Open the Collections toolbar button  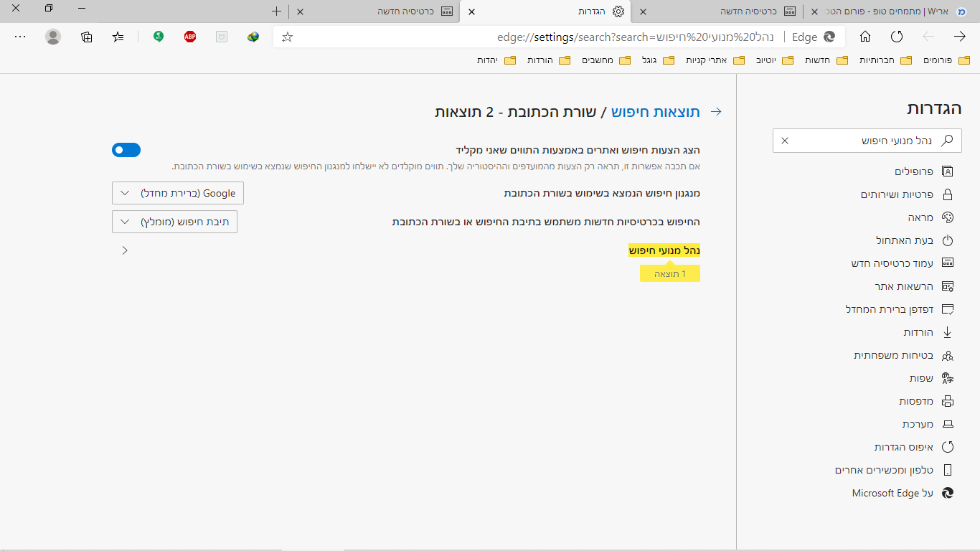point(87,37)
